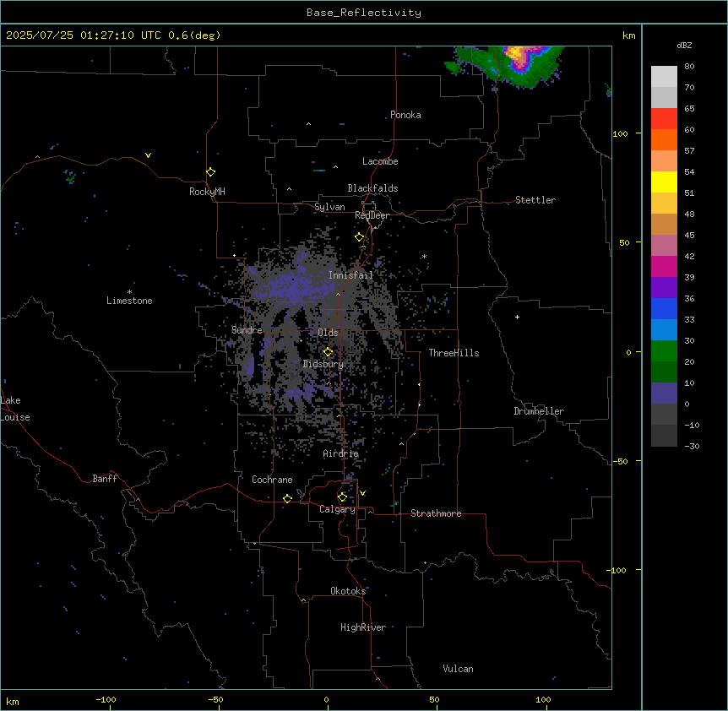Image resolution: width=728 pixels, height=711 pixels.
Task: Select the blue 33-36 dBZ legend swatch
Action: tap(664, 308)
